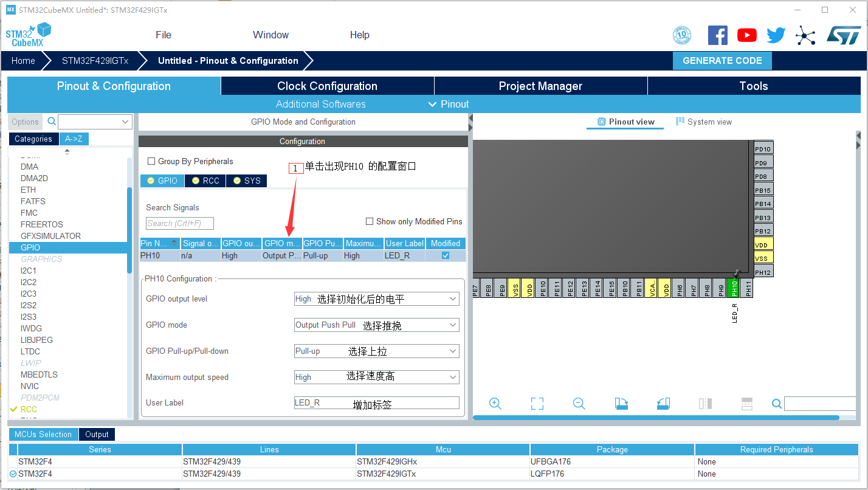Click the Options button
The image size is (868, 490).
(x=26, y=122)
